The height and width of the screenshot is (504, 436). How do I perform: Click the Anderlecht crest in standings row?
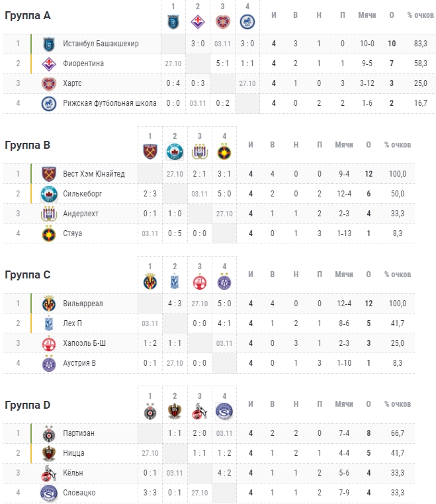[x=49, y=214]
